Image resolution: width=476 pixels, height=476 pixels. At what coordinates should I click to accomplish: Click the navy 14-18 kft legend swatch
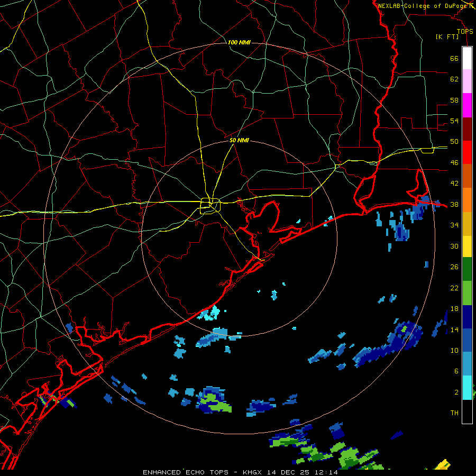coord(467,317)
